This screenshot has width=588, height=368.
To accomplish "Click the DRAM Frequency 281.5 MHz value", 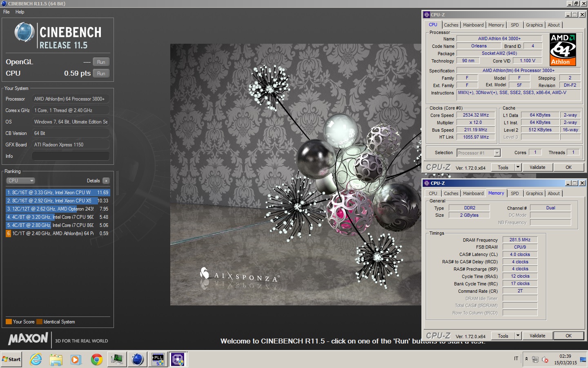I will [520, 240].
